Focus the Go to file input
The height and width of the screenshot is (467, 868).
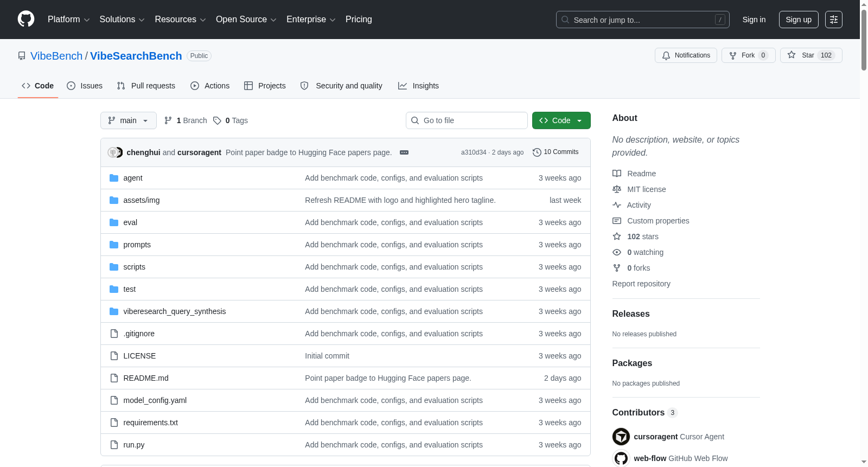click(467, 120)
